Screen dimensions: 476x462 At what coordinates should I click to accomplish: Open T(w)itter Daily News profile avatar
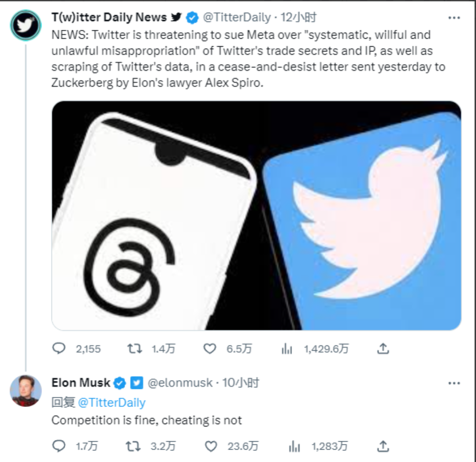click(x=26, y=26)
